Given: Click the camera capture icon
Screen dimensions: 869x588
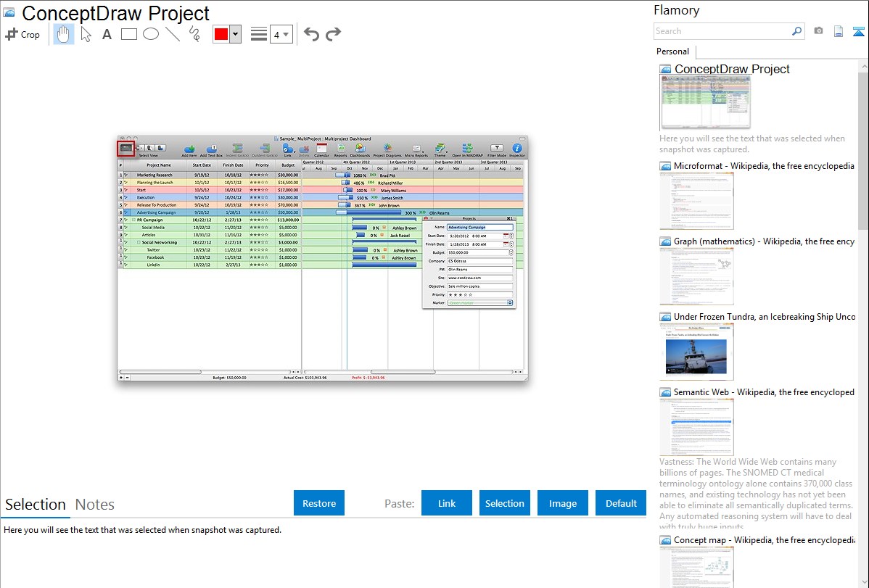Looking at the screenshot, I should click(818, 31).
